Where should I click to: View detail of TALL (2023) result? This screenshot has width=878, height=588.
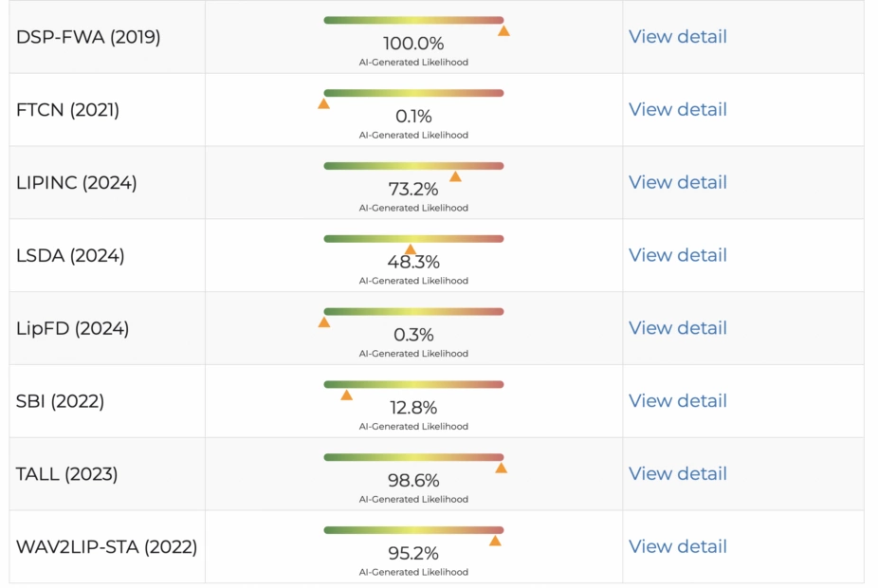pos(677,473)
